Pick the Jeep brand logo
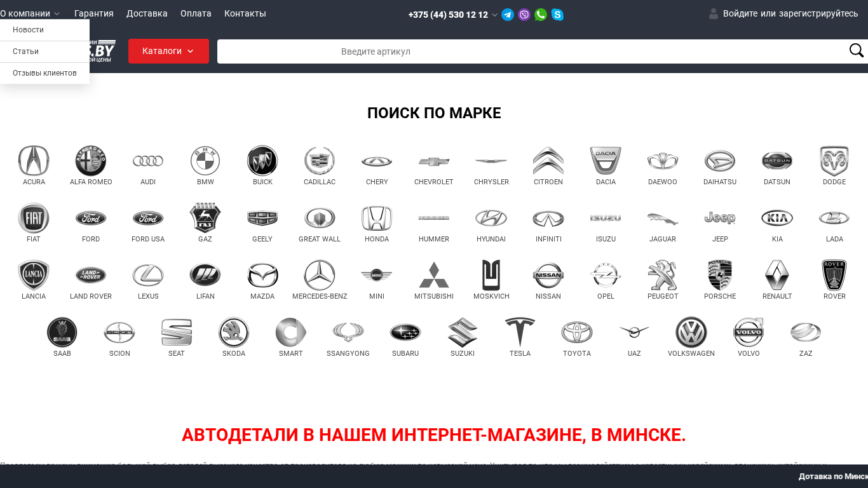 pos(720,218)
